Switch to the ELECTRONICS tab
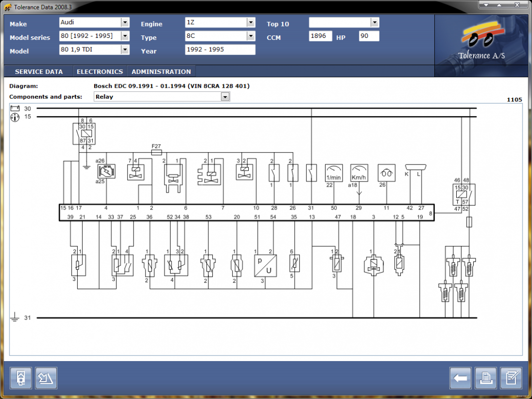The image size is (532, 399). (100, 72)
